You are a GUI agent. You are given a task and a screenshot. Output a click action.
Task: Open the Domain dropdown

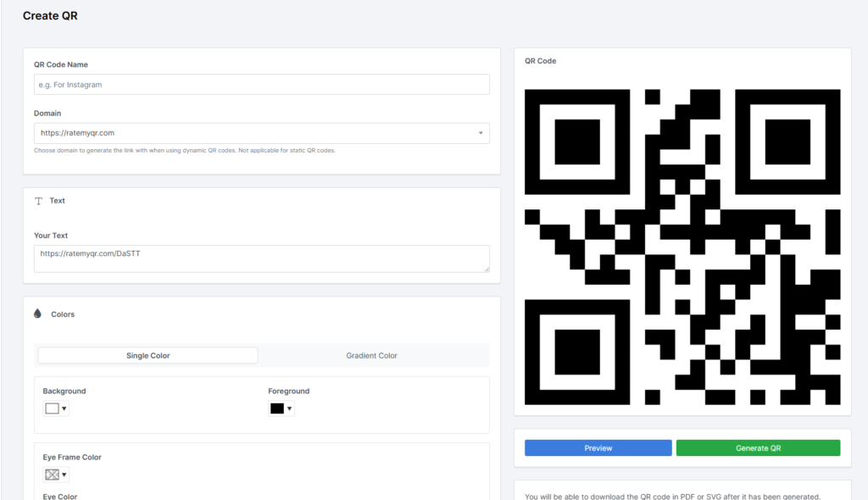coord(261,133)
